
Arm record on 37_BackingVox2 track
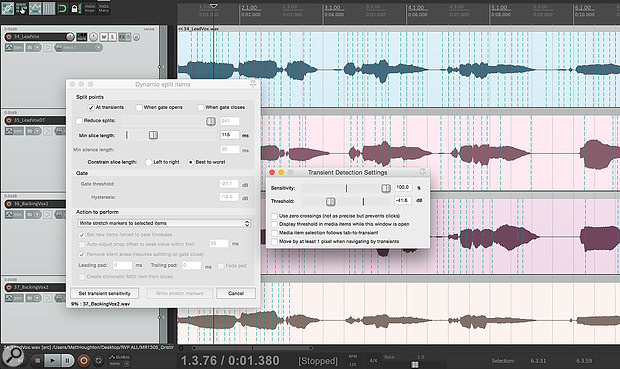click(x=9, y=287)
